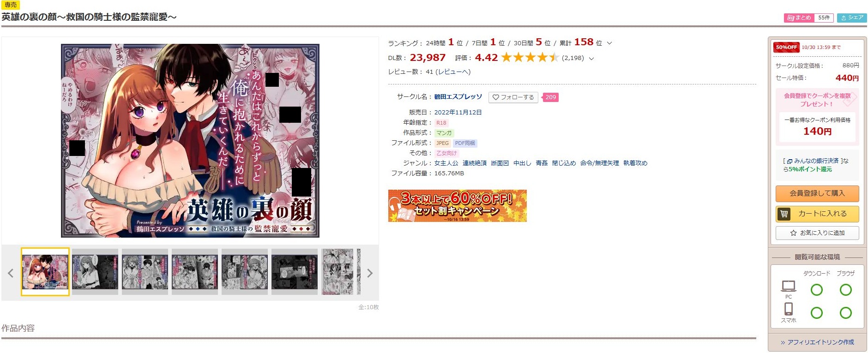
Task: Open the レビューへ reviews link
Action: [453, 72]
